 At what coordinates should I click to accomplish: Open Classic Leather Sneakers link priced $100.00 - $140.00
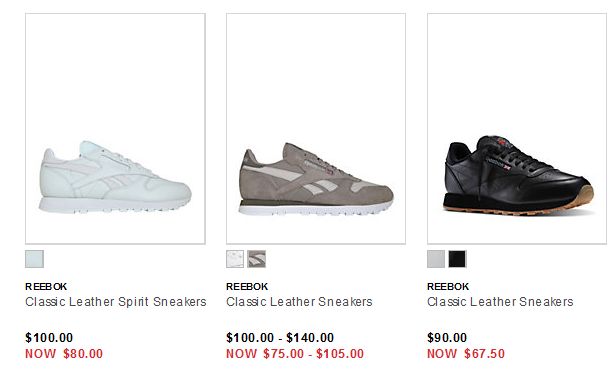click(299, 302)
